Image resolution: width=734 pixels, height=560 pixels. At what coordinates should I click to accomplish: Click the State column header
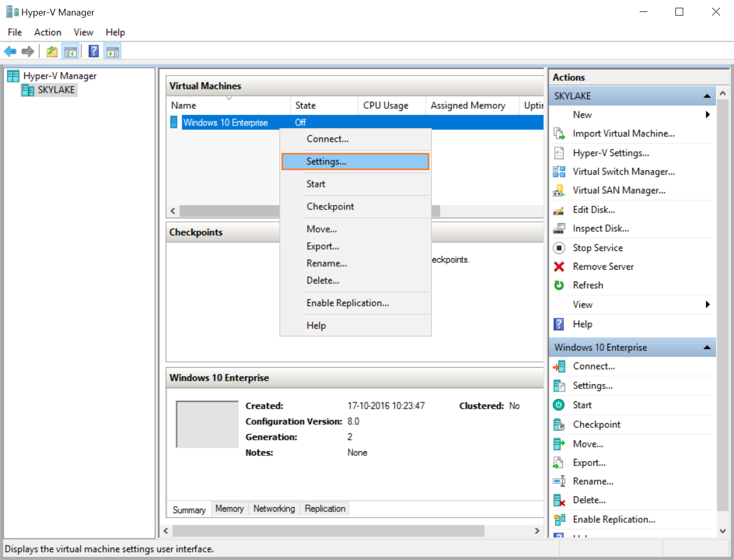point(324,105)
